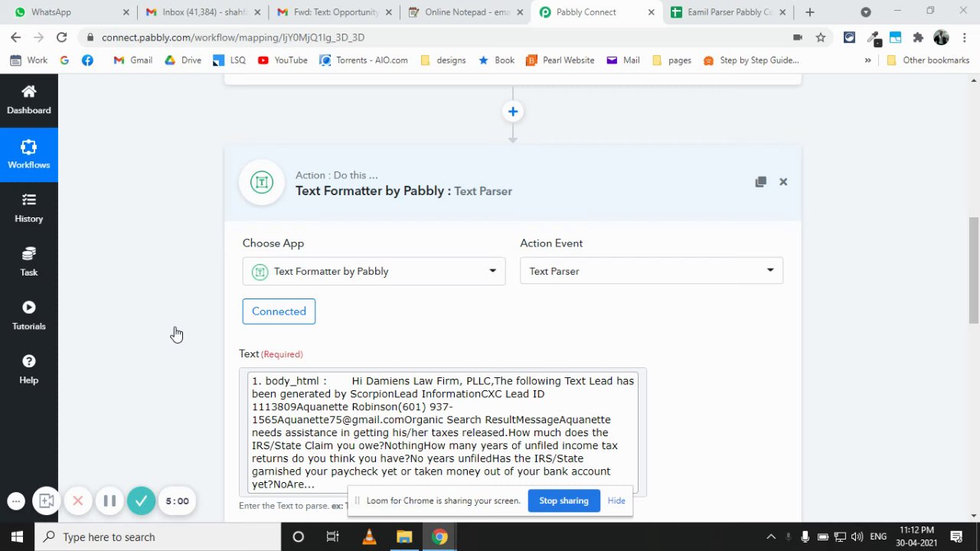Reload the current page
Image resolution: width=980 pixels, height=551 pixels.
61,37
